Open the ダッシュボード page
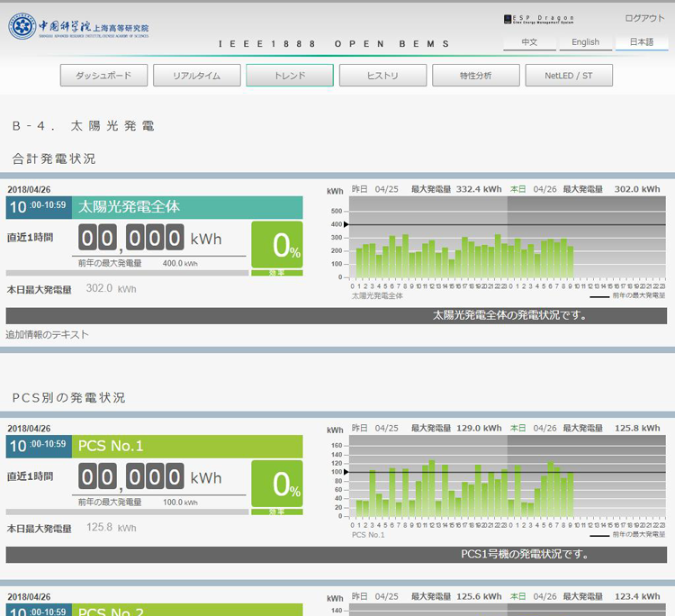The height and width of the screenshot is (616, 675). click(103, 76)
